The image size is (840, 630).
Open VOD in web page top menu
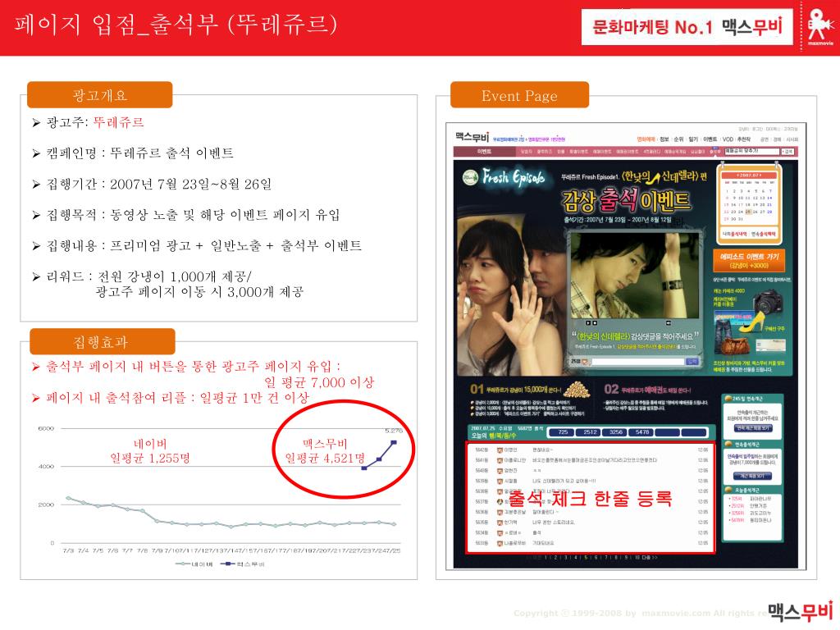coord(728,139)
